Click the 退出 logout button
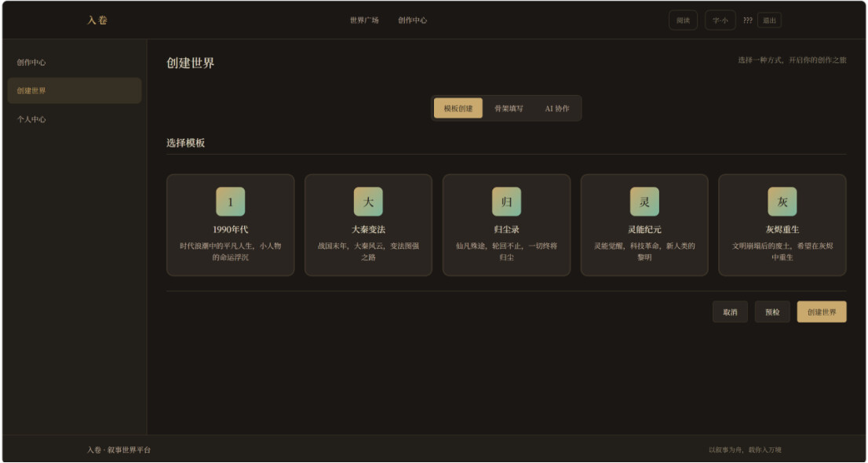This screenshot has height=463, width=868. 769,20
